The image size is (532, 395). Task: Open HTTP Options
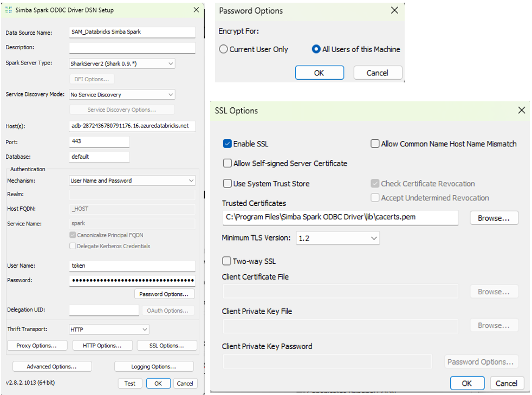tap(102, 346)
